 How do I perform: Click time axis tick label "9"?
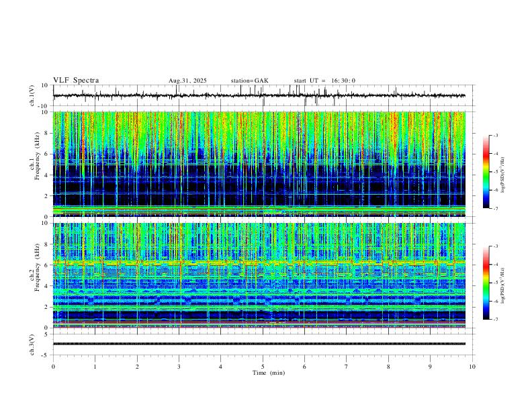430,367
